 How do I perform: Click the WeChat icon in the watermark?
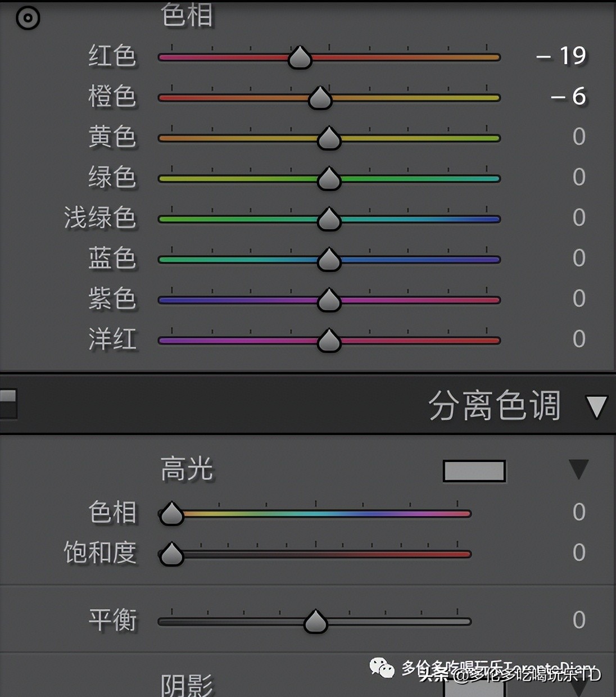tap(384, 670)
